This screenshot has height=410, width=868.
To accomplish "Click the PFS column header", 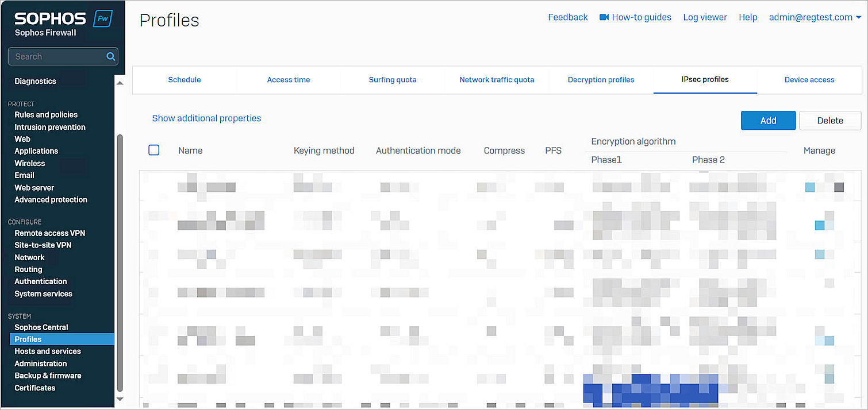I will (553, 150).
